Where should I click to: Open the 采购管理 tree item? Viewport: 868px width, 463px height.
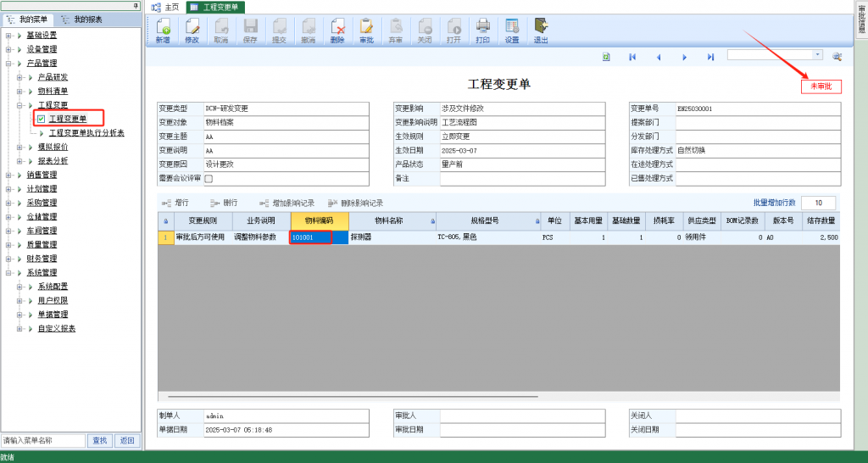coord(42,203)
